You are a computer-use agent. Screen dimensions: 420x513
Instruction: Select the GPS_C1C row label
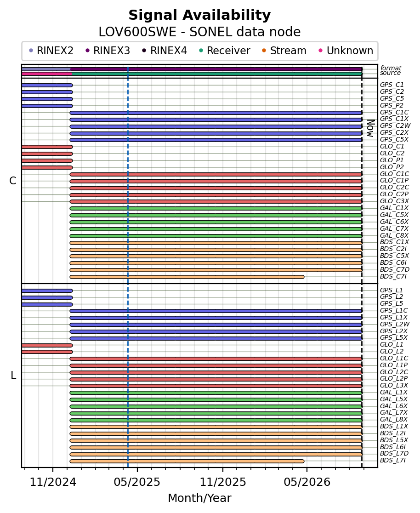394,112
